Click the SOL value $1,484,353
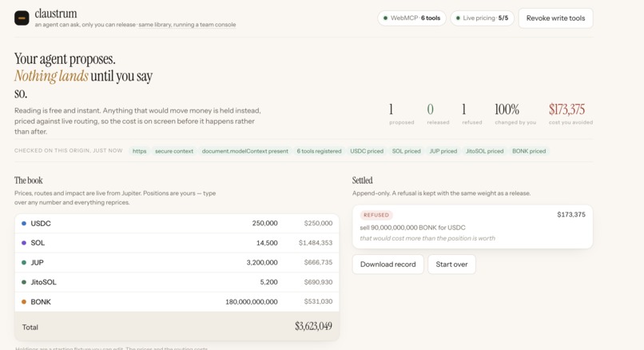 [x=316, y=243]
